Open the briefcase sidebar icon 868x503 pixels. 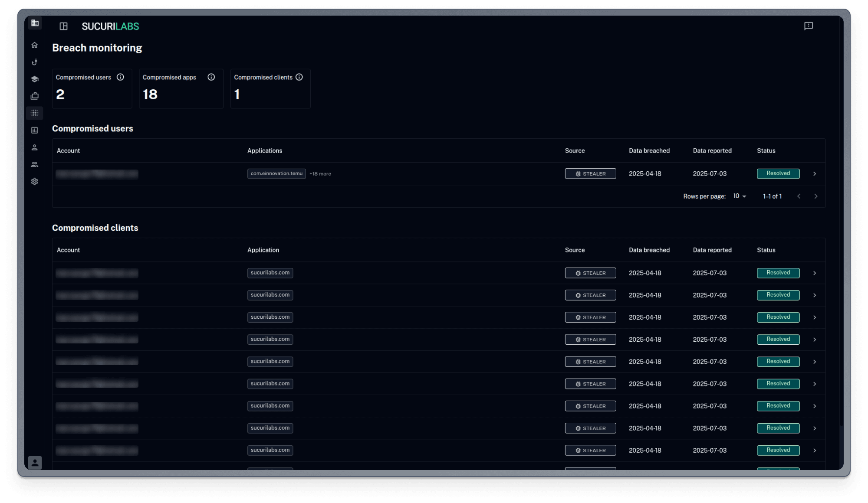coord(35,96)
